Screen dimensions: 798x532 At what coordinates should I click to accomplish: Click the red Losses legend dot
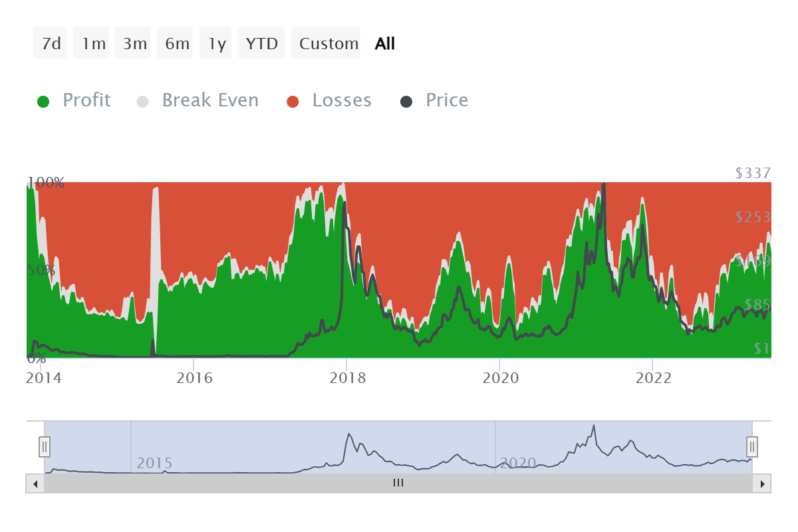pos(293,100)
